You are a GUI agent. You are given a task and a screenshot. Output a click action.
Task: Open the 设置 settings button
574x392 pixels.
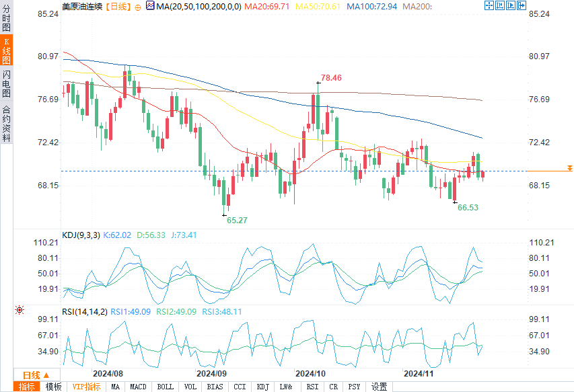(379, 387)
